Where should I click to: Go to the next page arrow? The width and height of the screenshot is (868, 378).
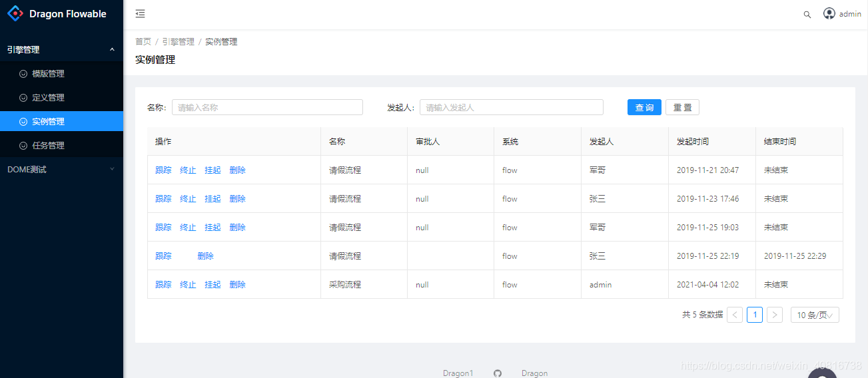click(x=774, y=315)
